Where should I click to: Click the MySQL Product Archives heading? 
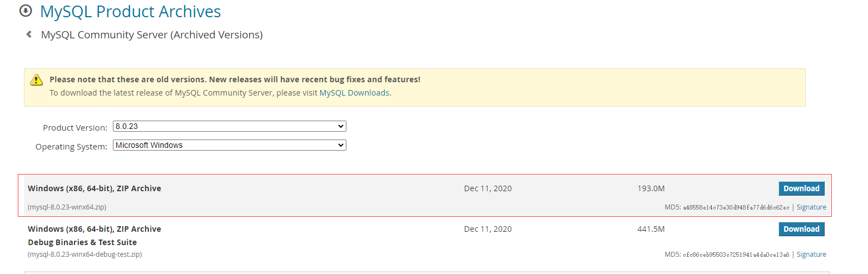click(130, 11)
